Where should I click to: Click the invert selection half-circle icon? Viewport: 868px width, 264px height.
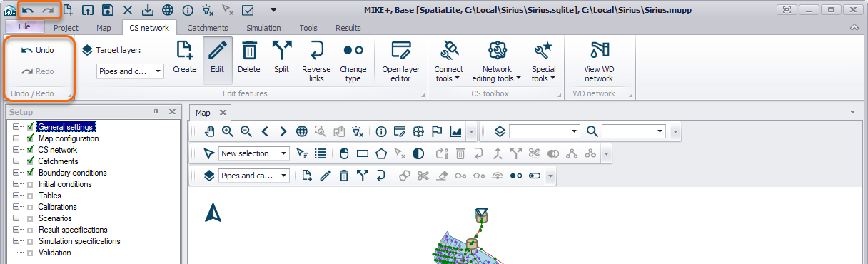418,153
